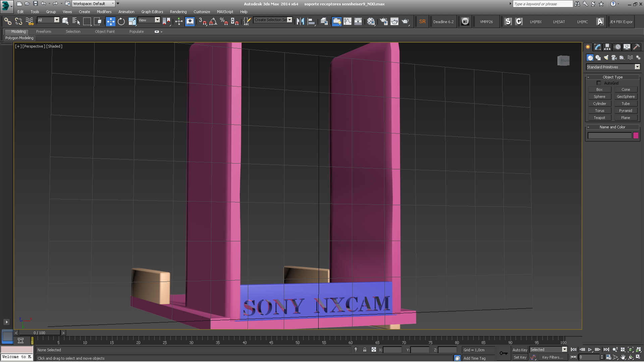Click the Play Animation button

pyautogui.click(x=590, y=350)
